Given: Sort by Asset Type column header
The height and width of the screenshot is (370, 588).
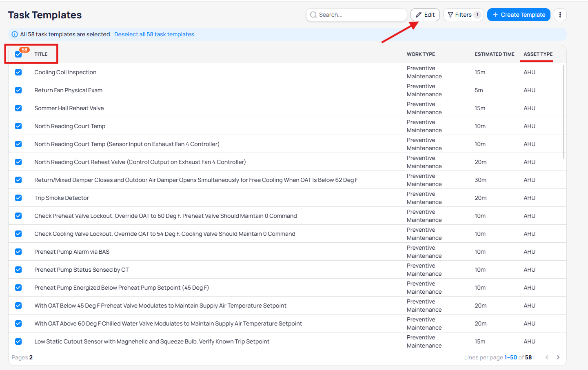Looking at the screenshot, I should pyautogui.click(x=538, y=54).
